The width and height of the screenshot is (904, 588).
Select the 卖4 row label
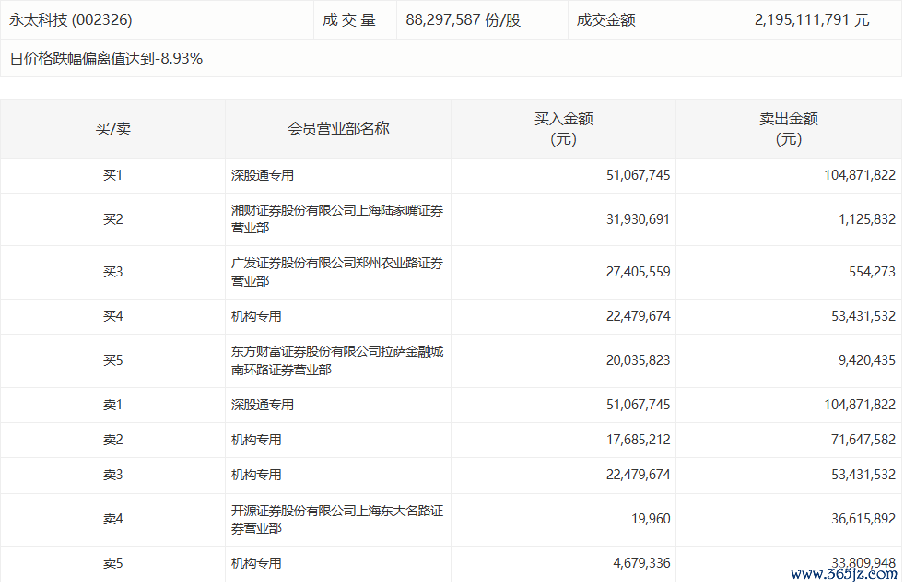coord(113,520)
